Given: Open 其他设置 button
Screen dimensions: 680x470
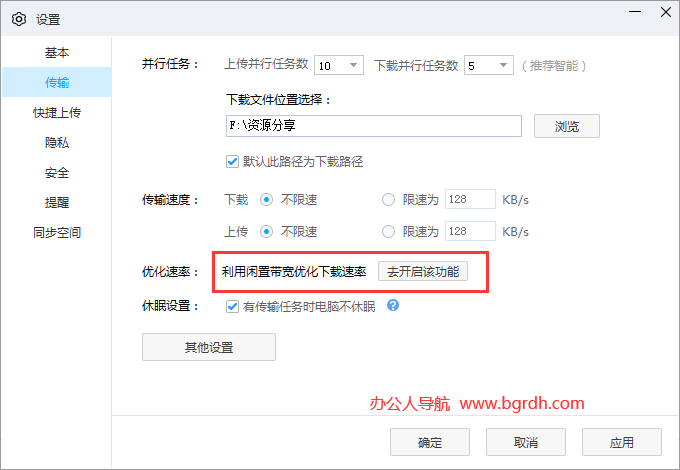Looking at the screenshot, I should click(x=209, y=347).
